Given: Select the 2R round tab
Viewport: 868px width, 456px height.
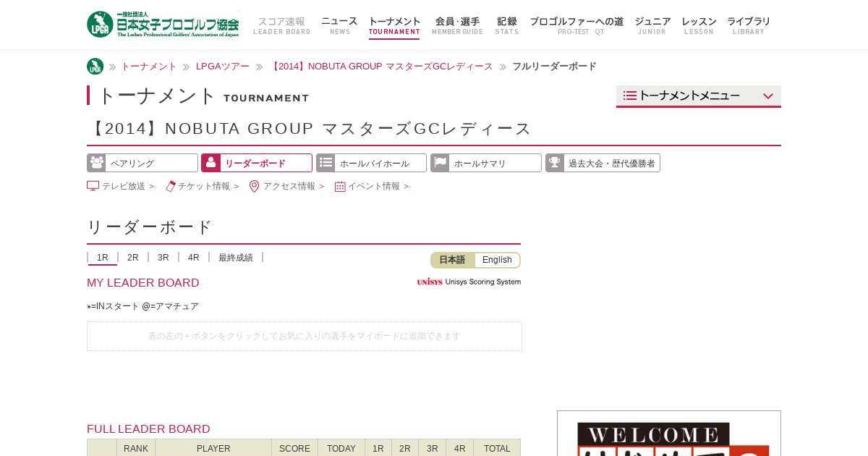Looking at the screenshot, I should (x=133, y=258).
